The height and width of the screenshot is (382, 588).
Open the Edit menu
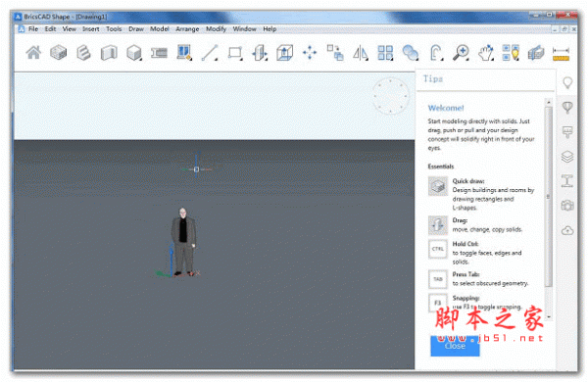coord(50,28)
